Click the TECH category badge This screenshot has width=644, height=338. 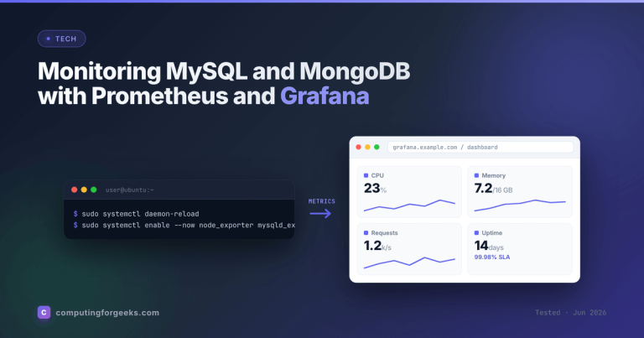coord(61,39)
